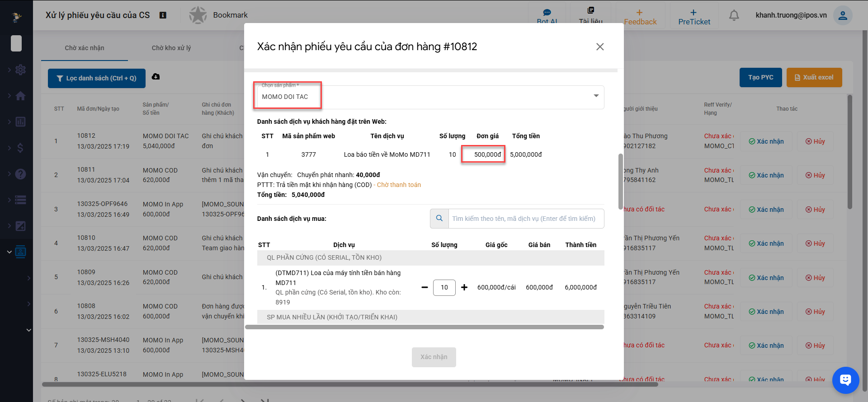
Task: Click Hủy for order 10810 row
Action: coord(815,243)
